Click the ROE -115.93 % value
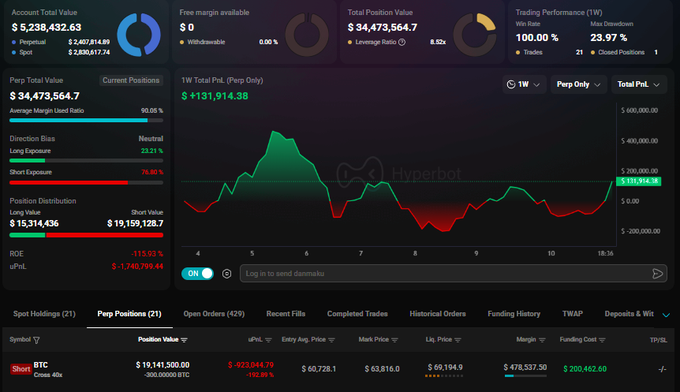Viewport: 680px width, 392px height. coord(147,254)
